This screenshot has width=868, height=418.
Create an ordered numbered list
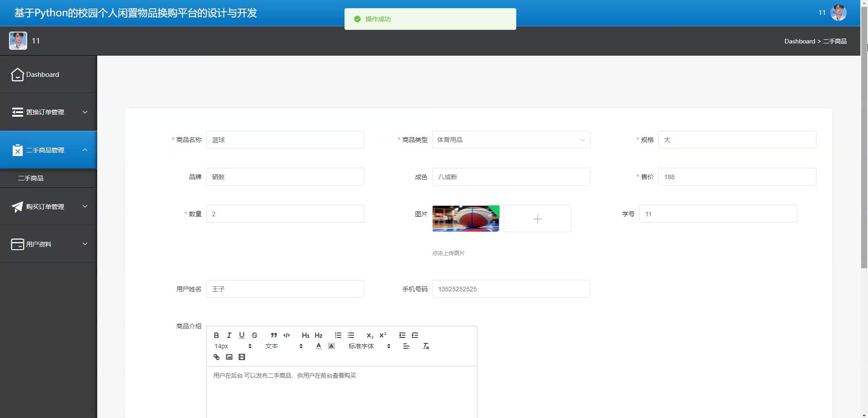338,335
